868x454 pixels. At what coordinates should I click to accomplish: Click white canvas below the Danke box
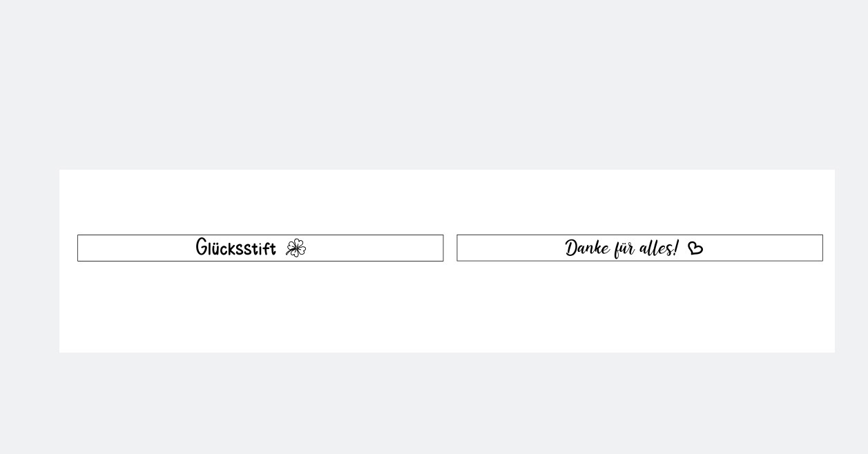pyautogui.click(x=639, y=307)
